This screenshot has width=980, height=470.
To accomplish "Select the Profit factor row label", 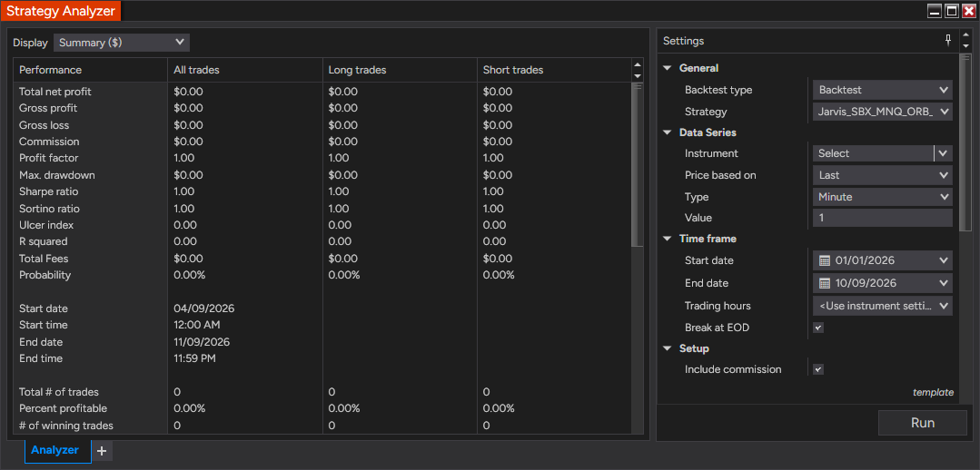I will coord(49,158).
